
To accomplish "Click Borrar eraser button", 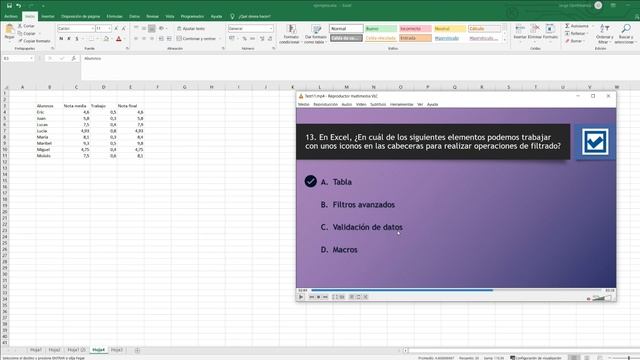I will (x=573, y=41).
